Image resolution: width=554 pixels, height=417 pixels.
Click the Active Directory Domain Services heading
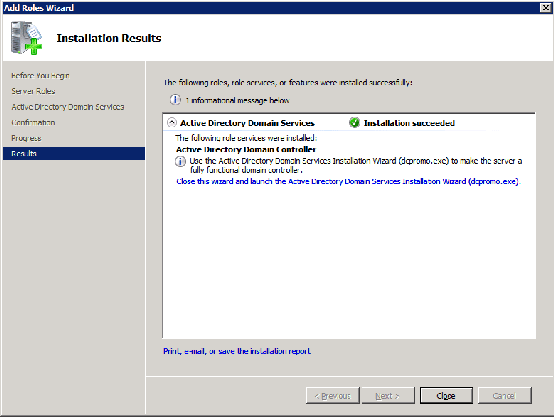click(247, 123)
